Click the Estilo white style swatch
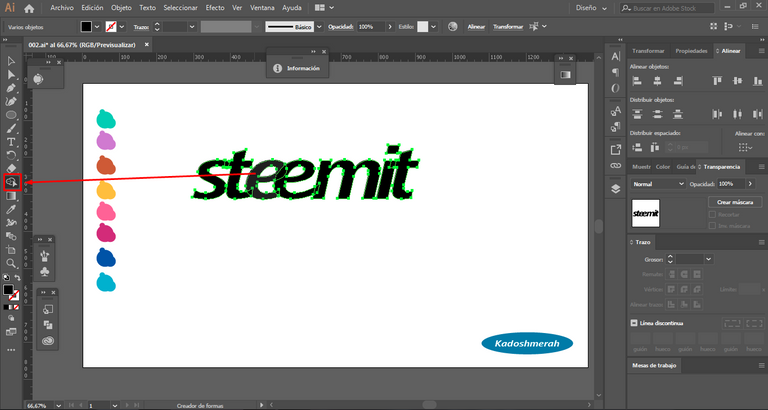The width and height of the screenshot is (768, 410). [422, 26]
